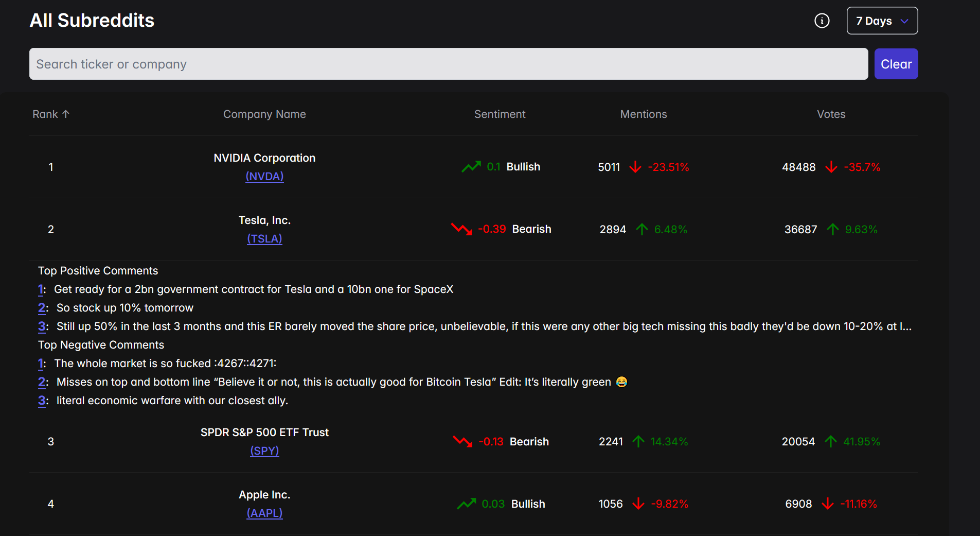Click Apple mentions red down arrow
Viewport: 980px width, 536px height.
tap(638, 504)
